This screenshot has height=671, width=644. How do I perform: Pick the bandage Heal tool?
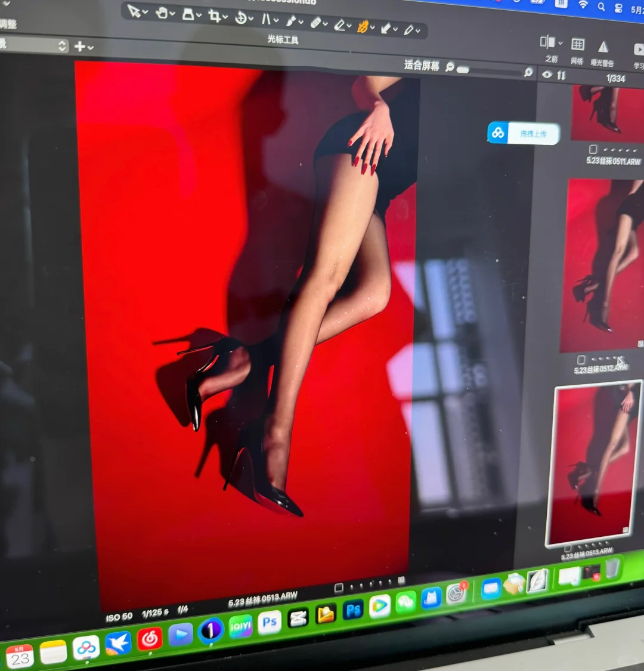(315, 23)
